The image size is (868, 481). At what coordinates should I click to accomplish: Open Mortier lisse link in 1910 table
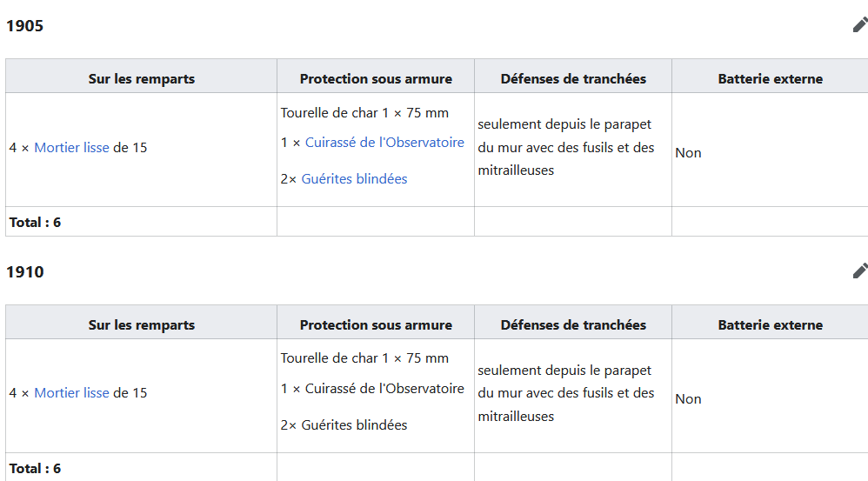pos(71,393)
